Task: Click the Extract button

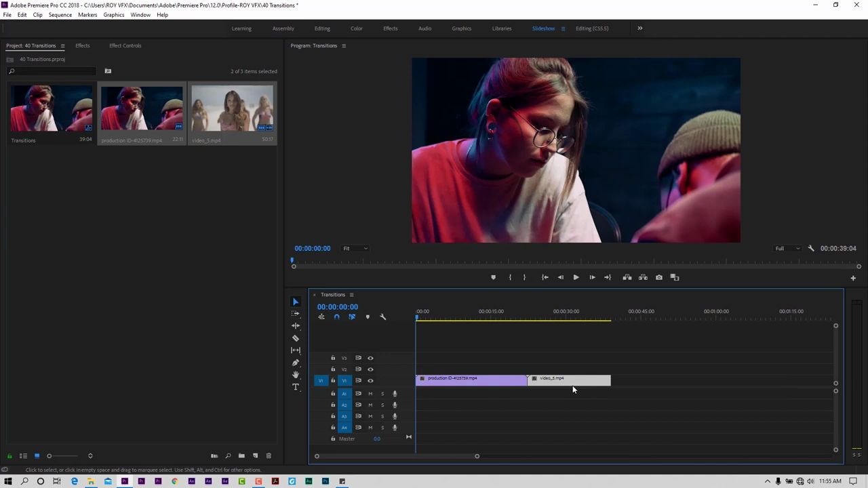Action: [643, 277]
